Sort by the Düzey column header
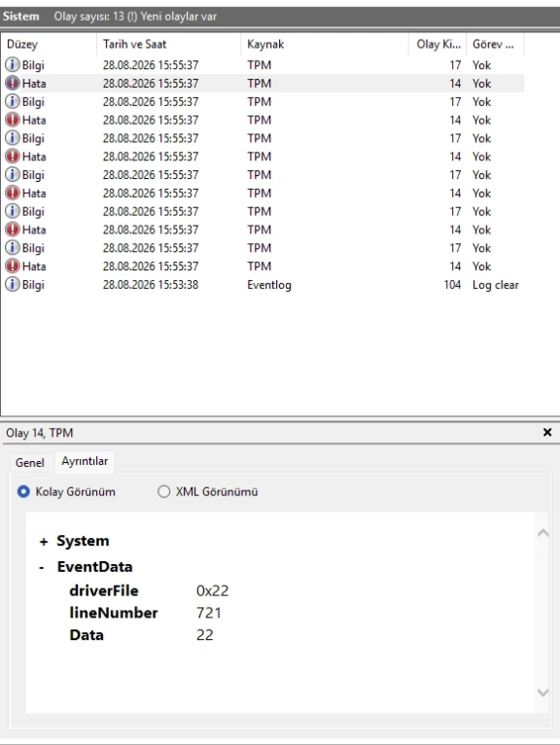The image size is (560, 745). tap(49, 44)
